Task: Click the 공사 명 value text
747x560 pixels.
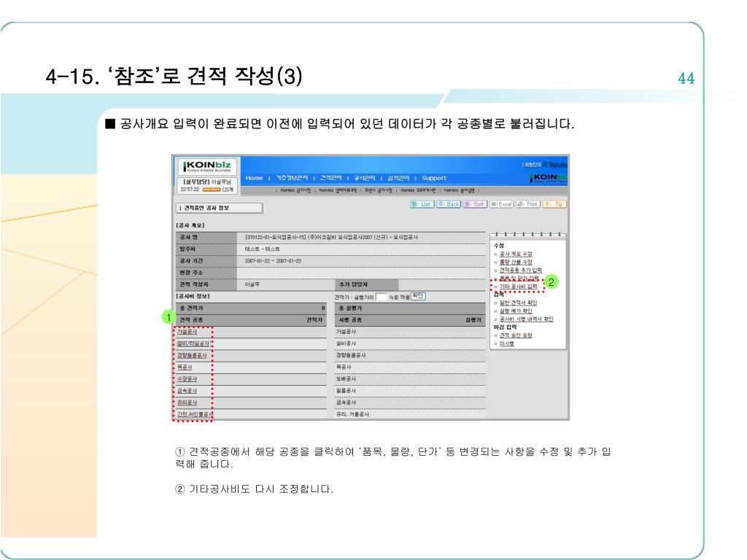Action: point(331,237)
